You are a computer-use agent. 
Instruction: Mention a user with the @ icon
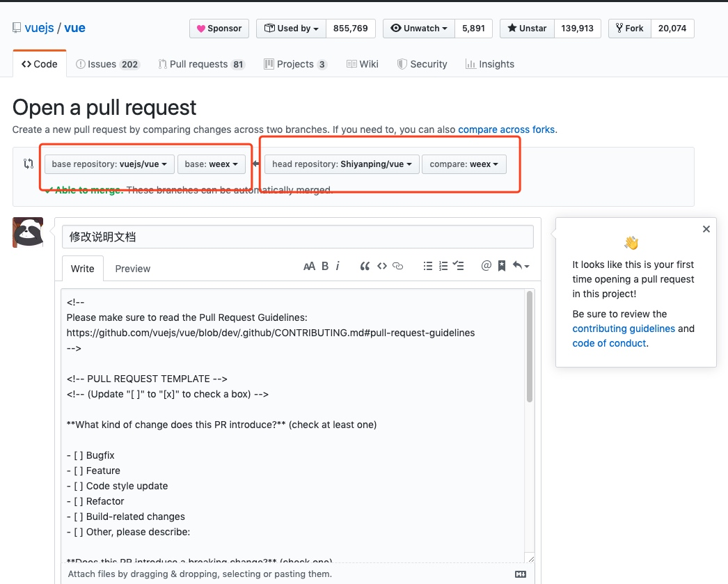pos(486,265)
